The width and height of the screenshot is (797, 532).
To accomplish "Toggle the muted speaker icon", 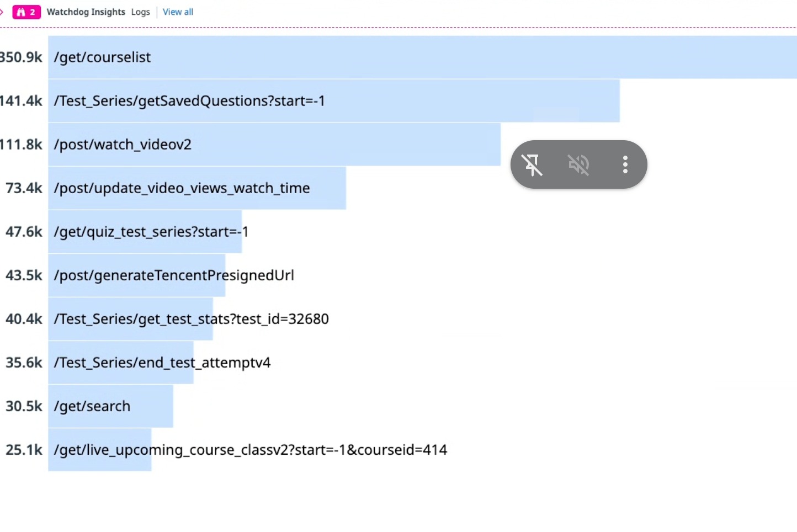I will pos(578,164).
